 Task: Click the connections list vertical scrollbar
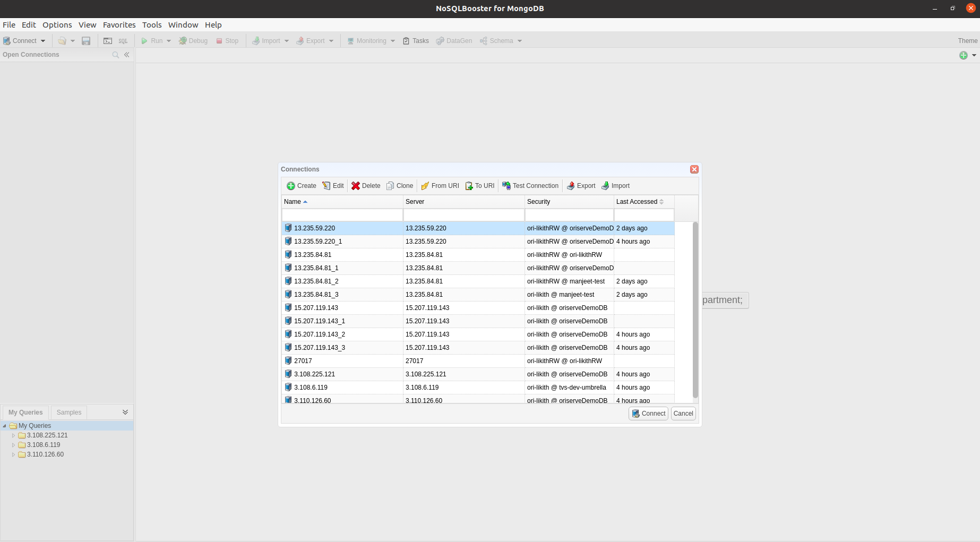pos(695,311)
